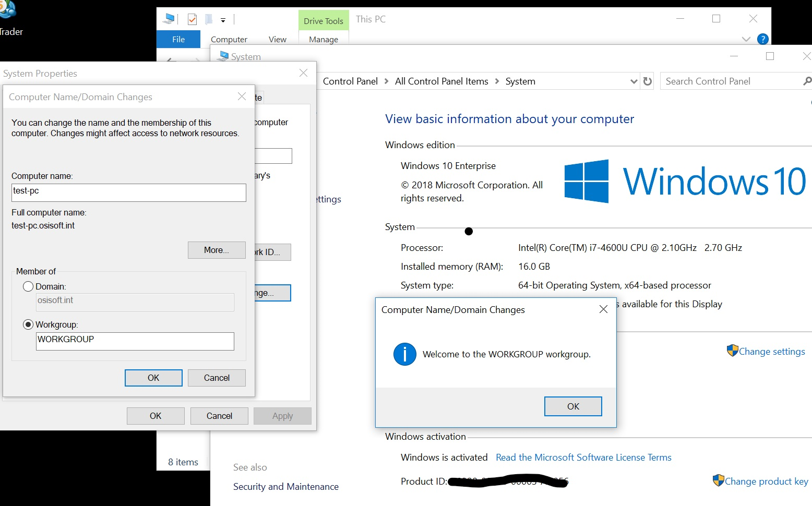The height and width of the screenshot is (506, 812).
Task: Click the New folder quick access icon
Action: point(209,20)
